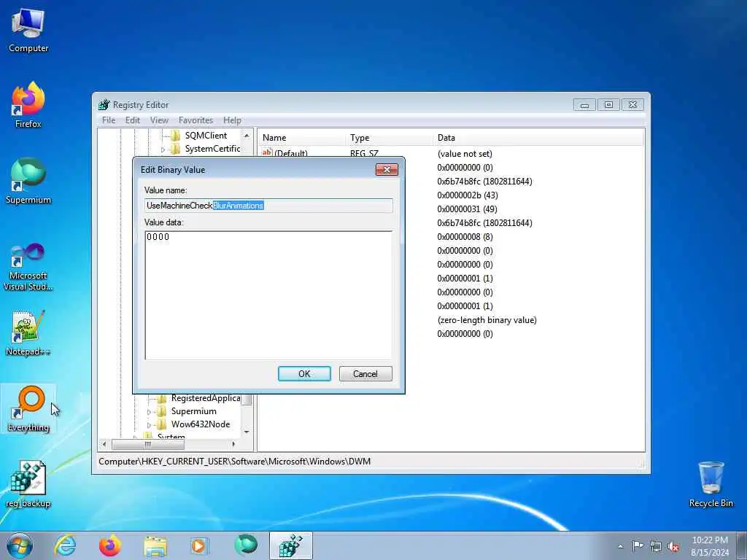747x560 pixels.
Task: Click the tree's up scroll arrow
Action: 247,136
